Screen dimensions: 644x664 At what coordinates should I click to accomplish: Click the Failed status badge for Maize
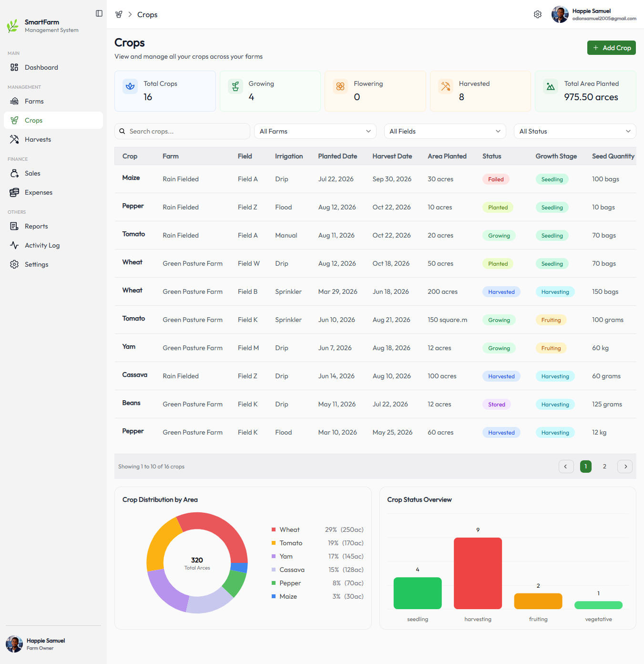(496, 179)
